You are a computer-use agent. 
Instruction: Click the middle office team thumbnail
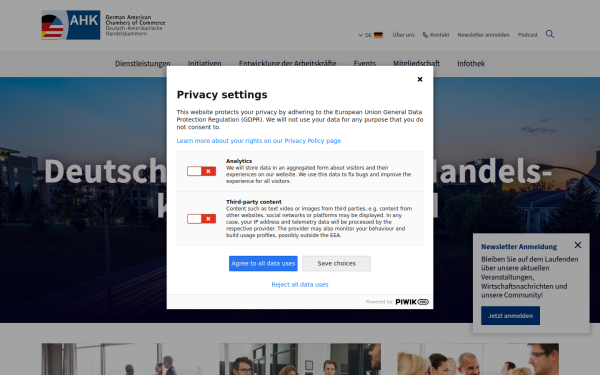coord(300,359)
